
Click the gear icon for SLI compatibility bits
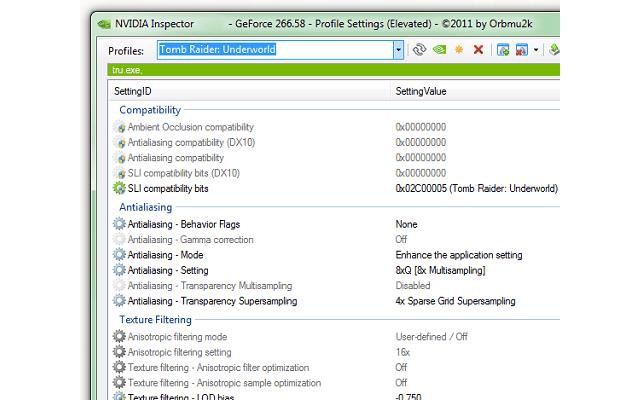(119, 188)
